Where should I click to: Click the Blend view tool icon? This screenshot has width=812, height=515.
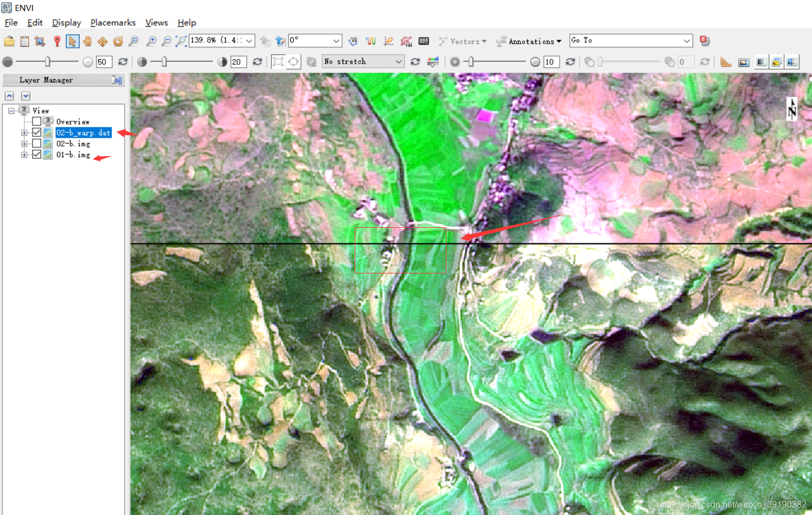point(761,62)
